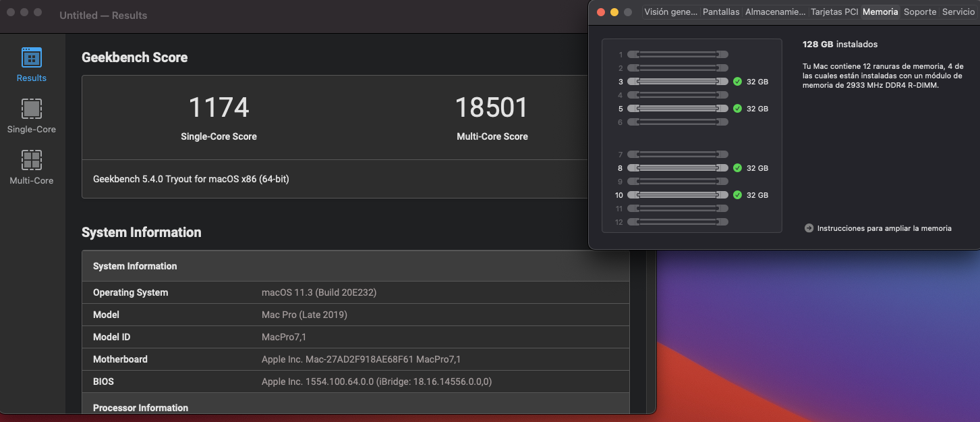Switch to the Pantallas tab

pos(721,12)
